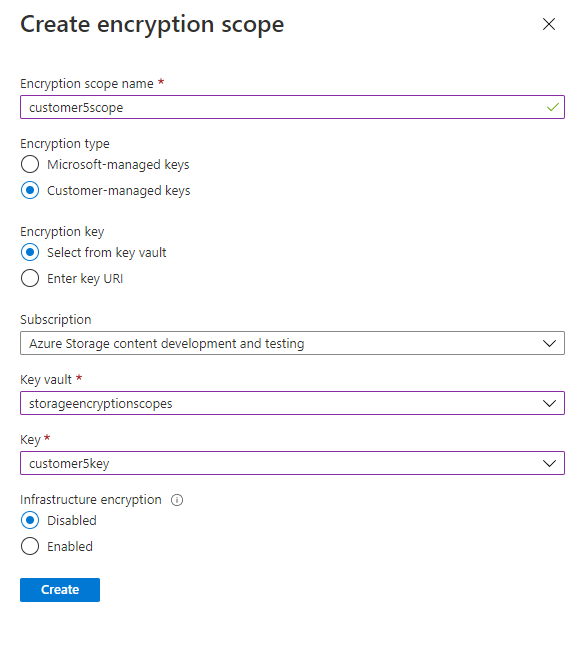This screenshot has width=584, height=655.
Task: Click into the Encryption scope name field
Action: click(x=292, y=107)
